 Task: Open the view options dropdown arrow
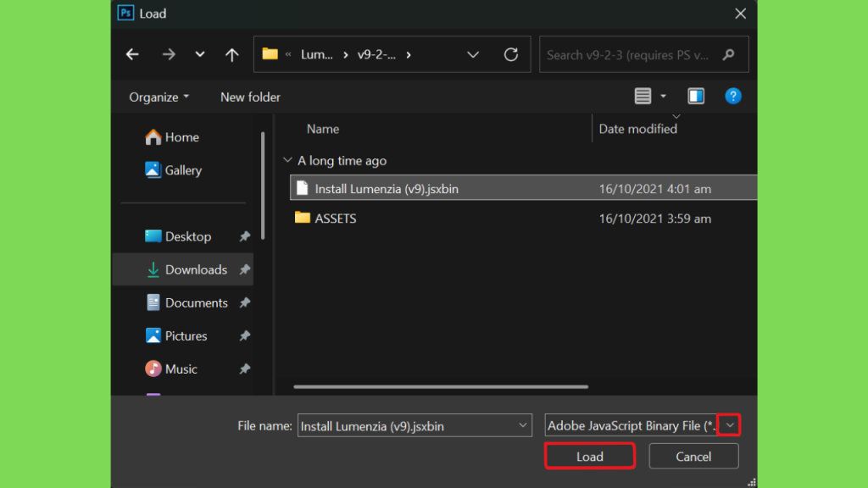coord(663,97)
